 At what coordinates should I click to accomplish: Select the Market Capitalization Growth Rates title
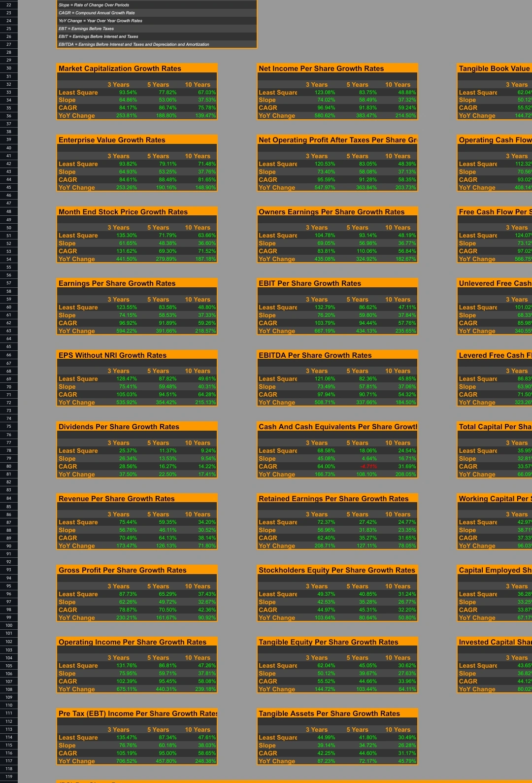[120, 68]
